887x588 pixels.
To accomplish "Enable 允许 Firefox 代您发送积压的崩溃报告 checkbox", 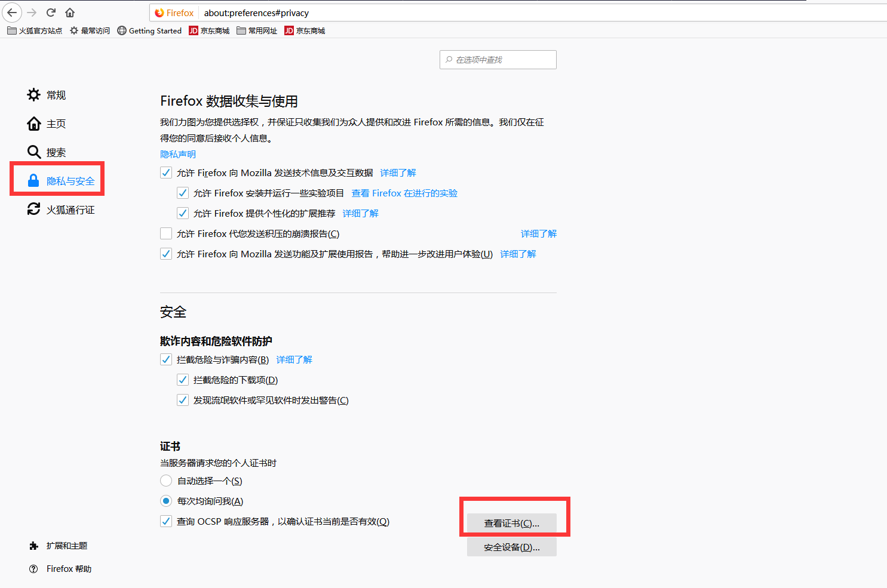I will [166, 233].
